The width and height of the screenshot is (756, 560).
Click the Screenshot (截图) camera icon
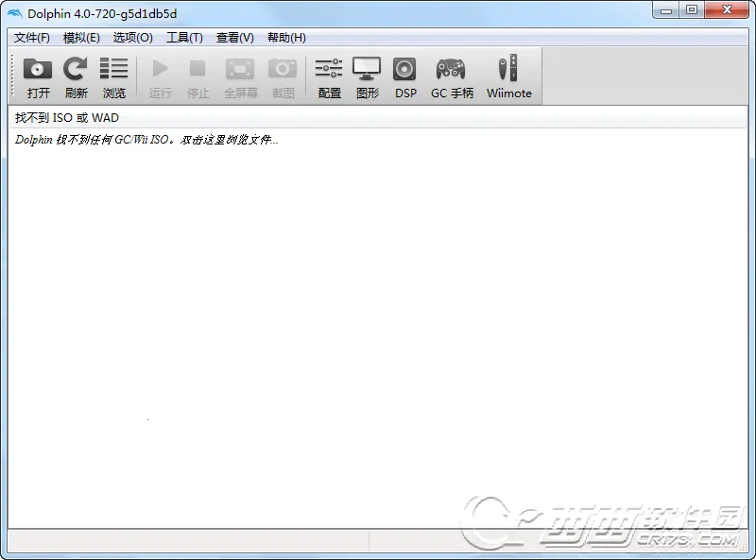(x=283, y=70)
